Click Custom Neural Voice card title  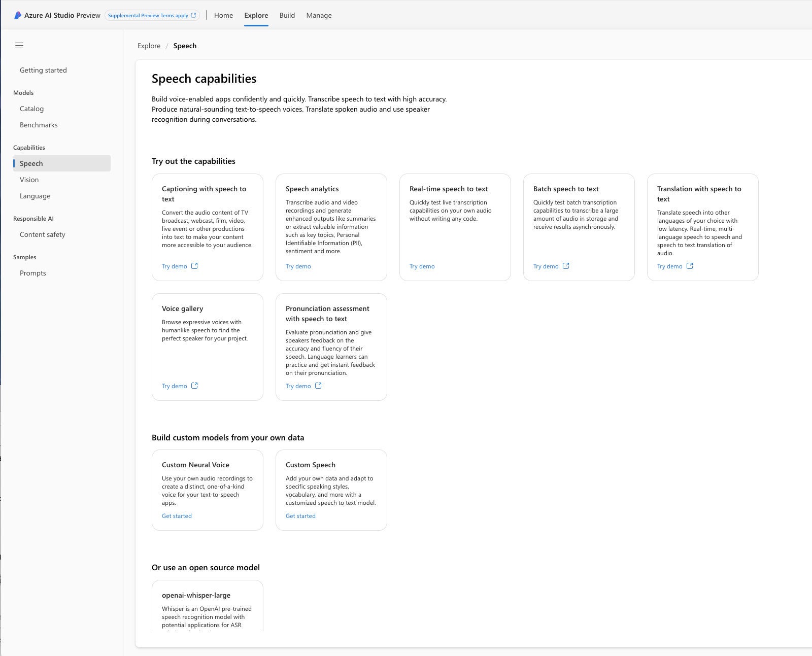(195, 465)
